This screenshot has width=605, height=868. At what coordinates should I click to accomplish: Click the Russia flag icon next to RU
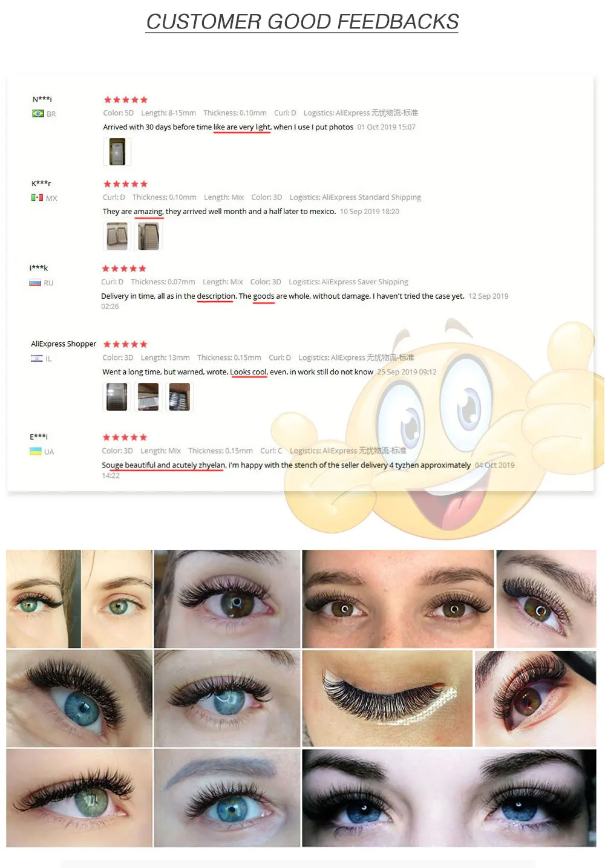pos(35,282)
